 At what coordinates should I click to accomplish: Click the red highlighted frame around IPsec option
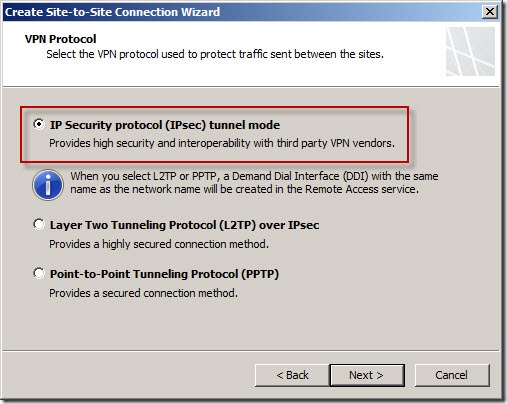(x=214, y=135)
